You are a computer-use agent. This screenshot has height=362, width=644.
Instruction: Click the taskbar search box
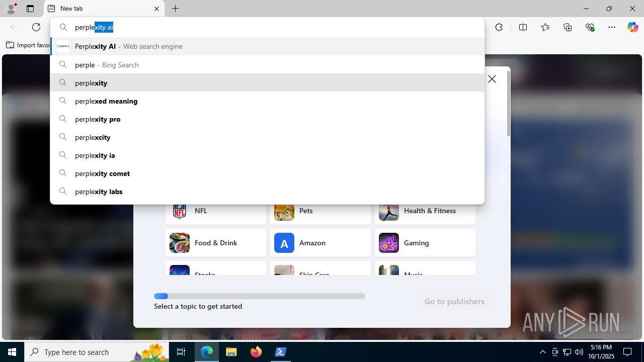tap(97, 352)
